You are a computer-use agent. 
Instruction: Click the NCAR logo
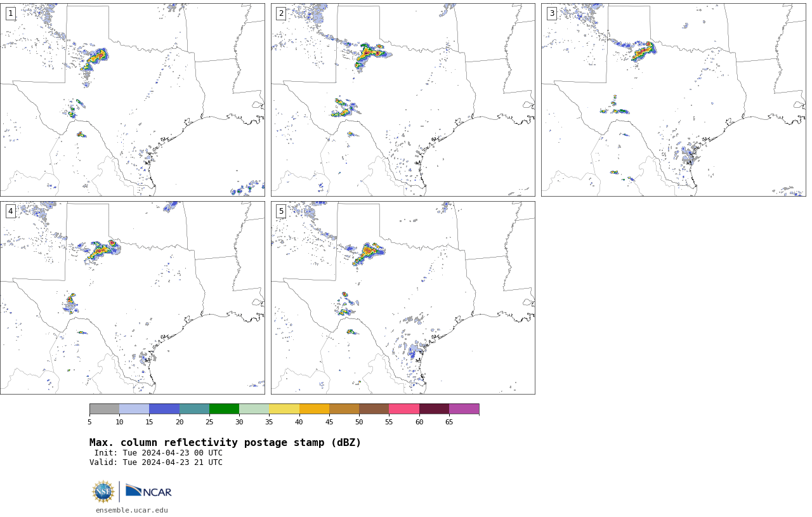148,491
